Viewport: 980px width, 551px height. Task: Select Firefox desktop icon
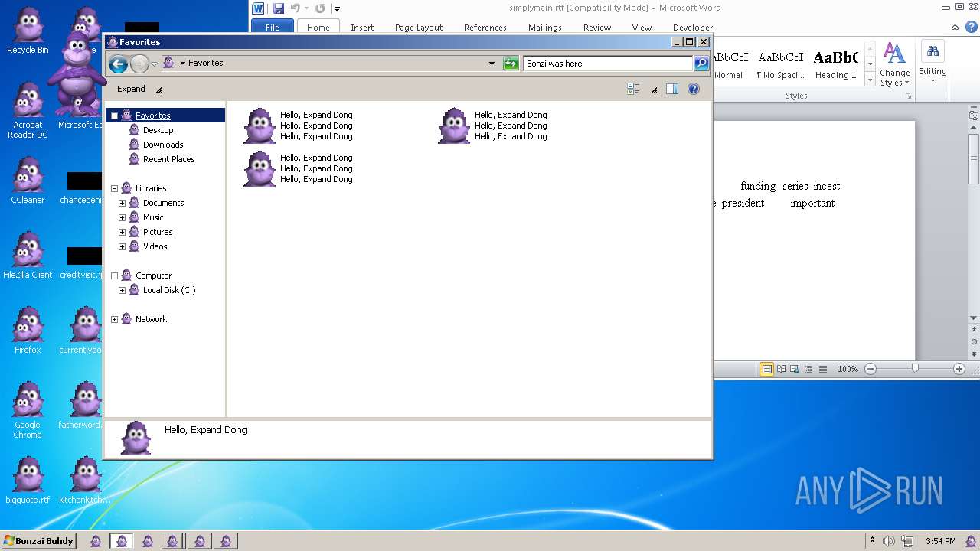tap(28, 331)
